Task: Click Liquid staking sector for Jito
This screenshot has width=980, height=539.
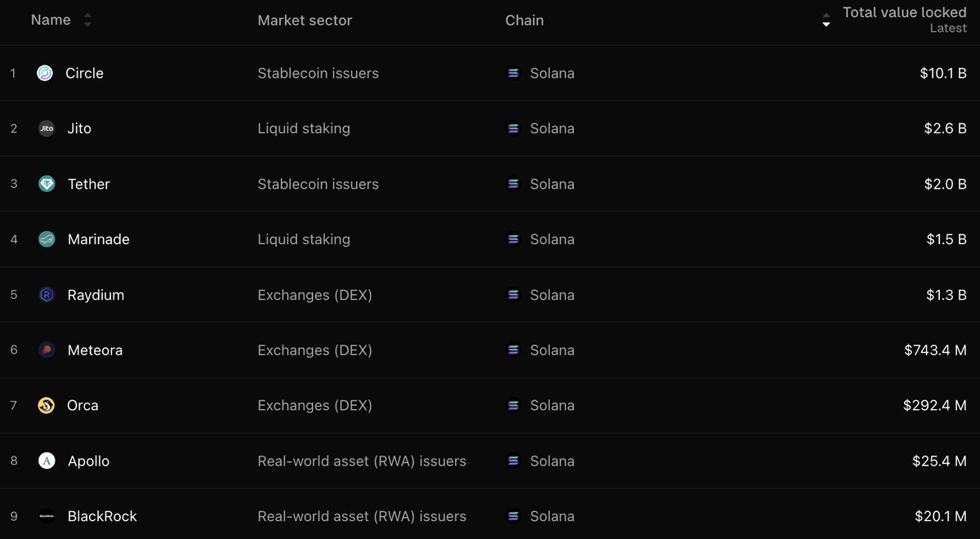Action: (304, 129)
